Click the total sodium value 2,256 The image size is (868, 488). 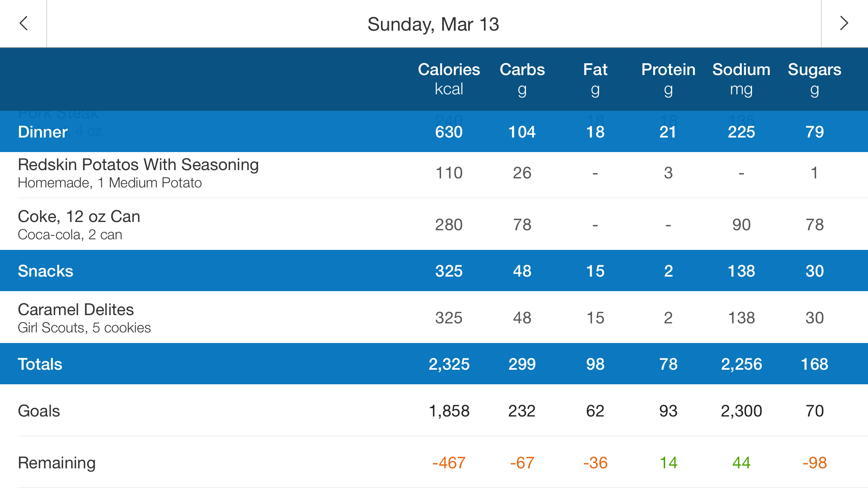click(x=741, y=364)
